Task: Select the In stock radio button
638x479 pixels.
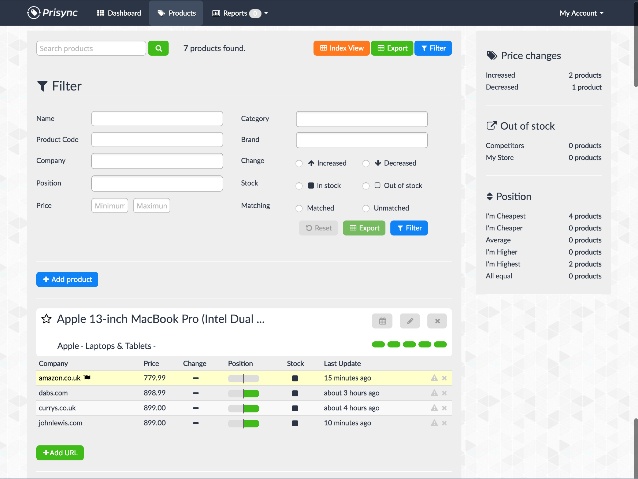Action: click(x=299, y=186)
